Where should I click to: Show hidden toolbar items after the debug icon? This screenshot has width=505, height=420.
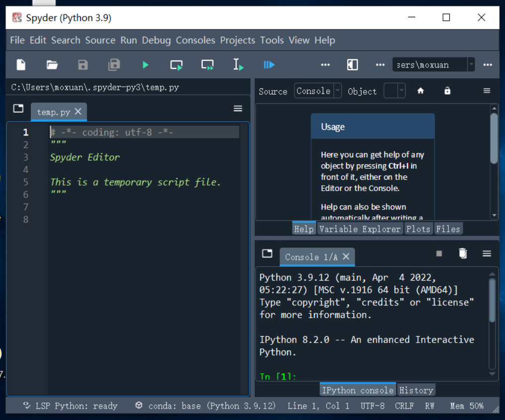pos(325,65)
